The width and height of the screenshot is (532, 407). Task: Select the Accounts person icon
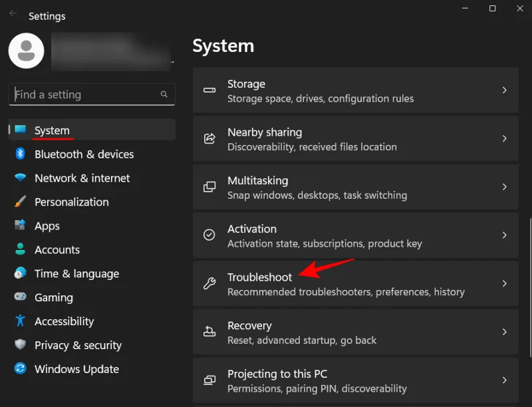point(19,249)
